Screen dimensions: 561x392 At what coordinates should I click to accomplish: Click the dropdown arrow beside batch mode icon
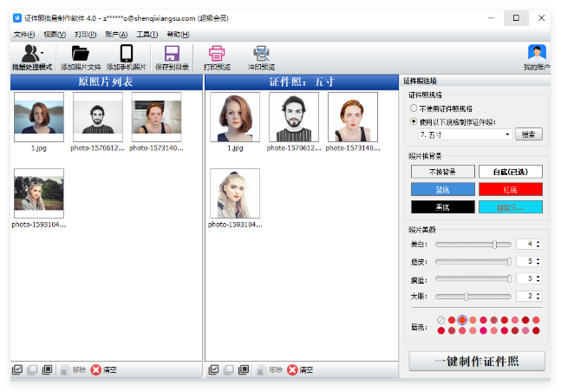tap(42, 53)
